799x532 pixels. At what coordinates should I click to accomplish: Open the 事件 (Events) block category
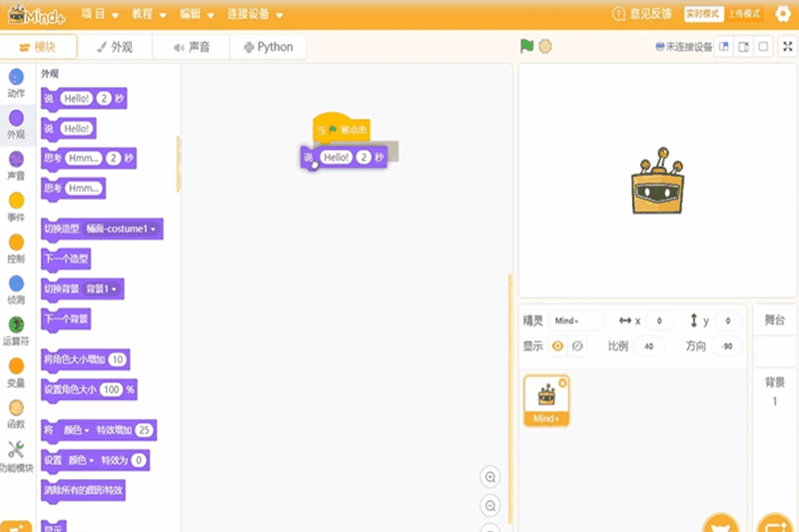16,208
